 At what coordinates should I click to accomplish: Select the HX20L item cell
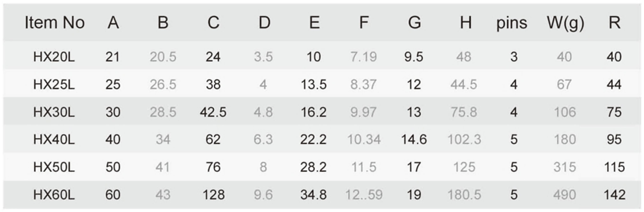(x=54, y=57)
